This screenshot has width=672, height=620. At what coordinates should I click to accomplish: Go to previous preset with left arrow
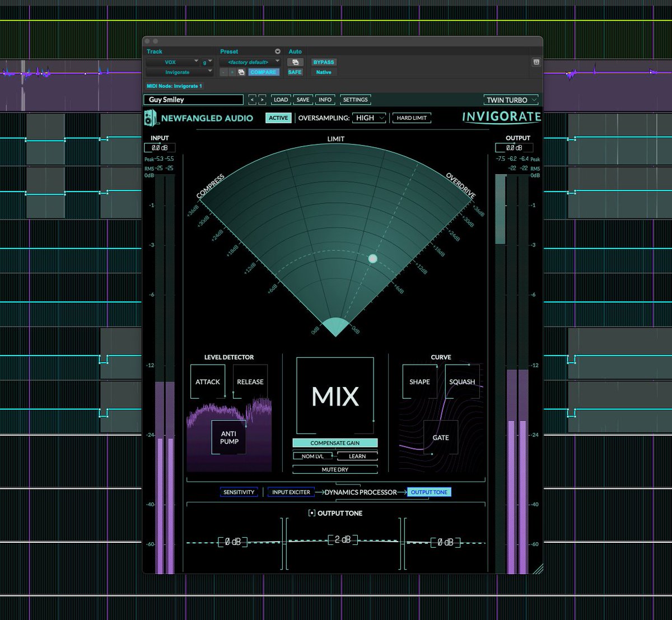coord(252,100)
